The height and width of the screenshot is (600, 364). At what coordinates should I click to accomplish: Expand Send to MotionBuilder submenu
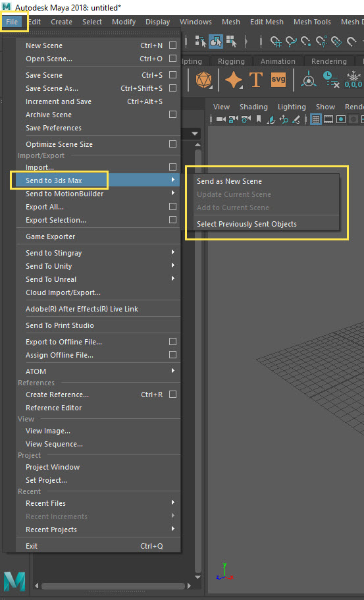(173, 193)
